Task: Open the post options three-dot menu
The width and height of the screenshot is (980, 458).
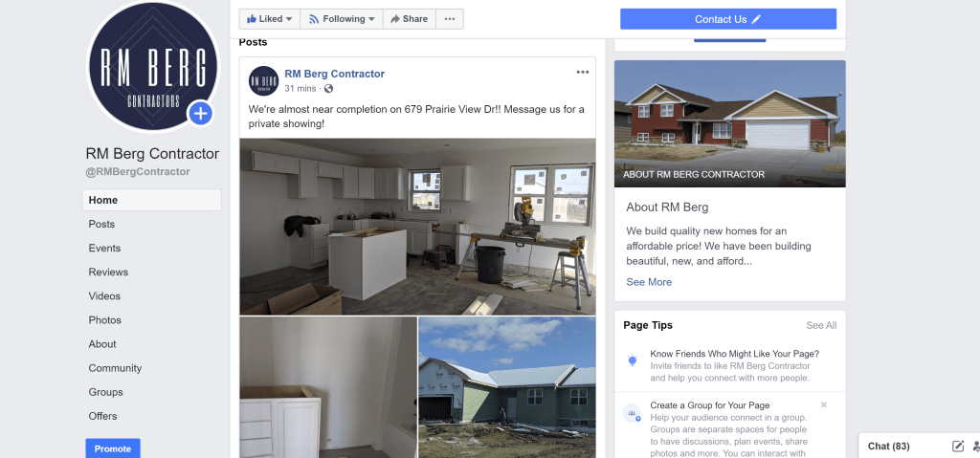Action: (x=583, y=73)
